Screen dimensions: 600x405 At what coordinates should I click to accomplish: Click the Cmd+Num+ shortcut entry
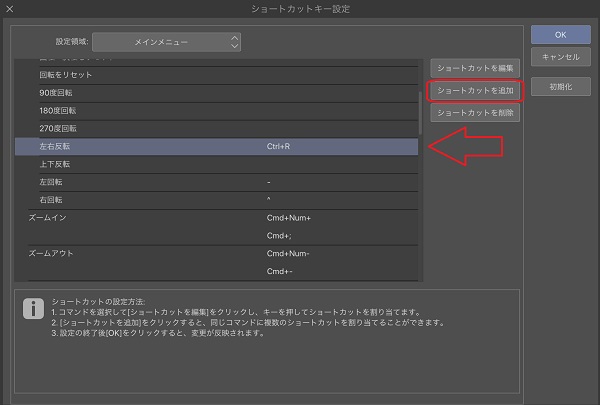point(289,218)
